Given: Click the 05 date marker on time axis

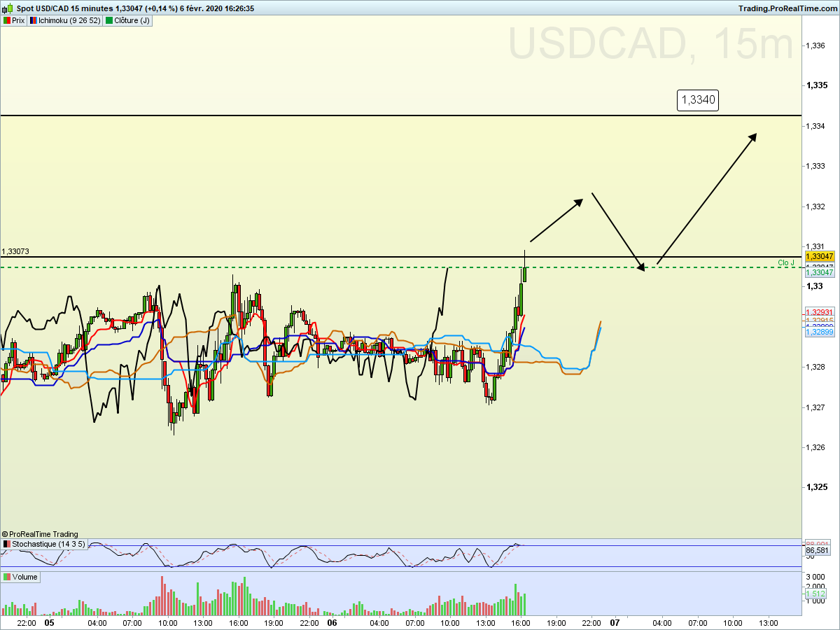Looking at the screenshot, I should pos(49,622).
